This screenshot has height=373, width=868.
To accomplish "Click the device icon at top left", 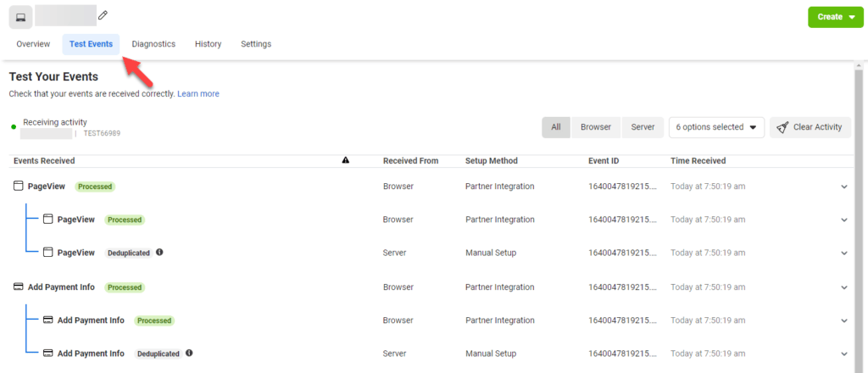I will (20, 16).
